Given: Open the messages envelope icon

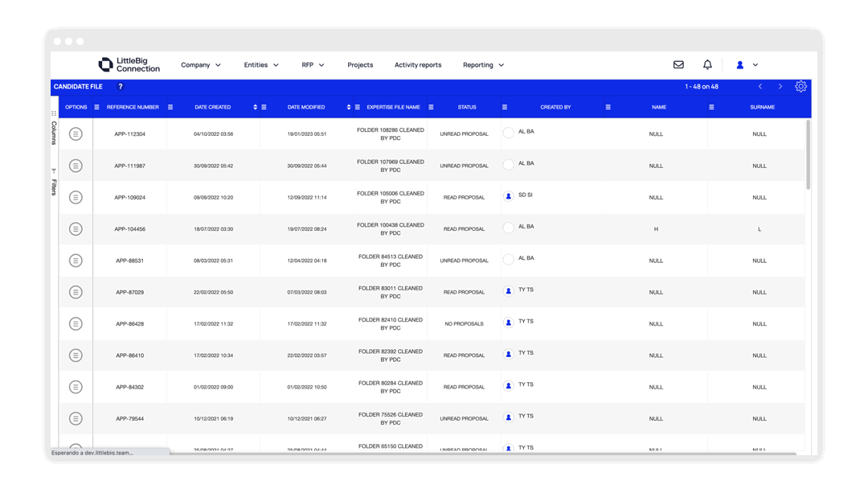Looking at the screenshot, I should [678, 65].
